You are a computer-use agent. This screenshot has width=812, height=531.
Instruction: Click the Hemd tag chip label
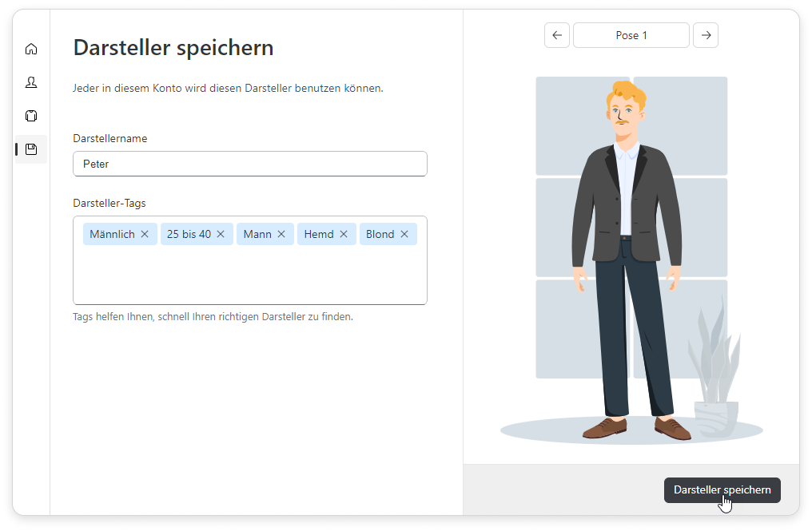click(x=319, y=234)
